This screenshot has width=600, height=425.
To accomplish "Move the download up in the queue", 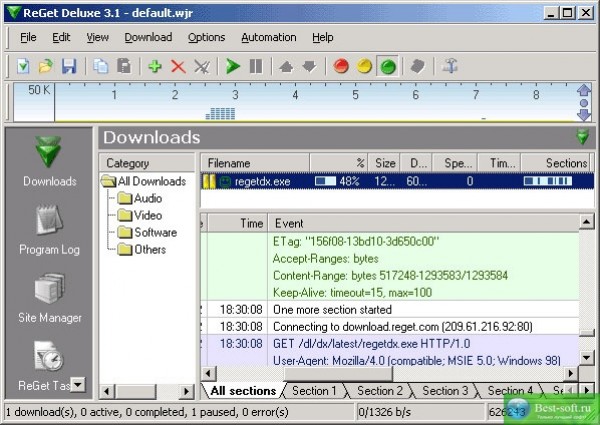I will (286, 67).
